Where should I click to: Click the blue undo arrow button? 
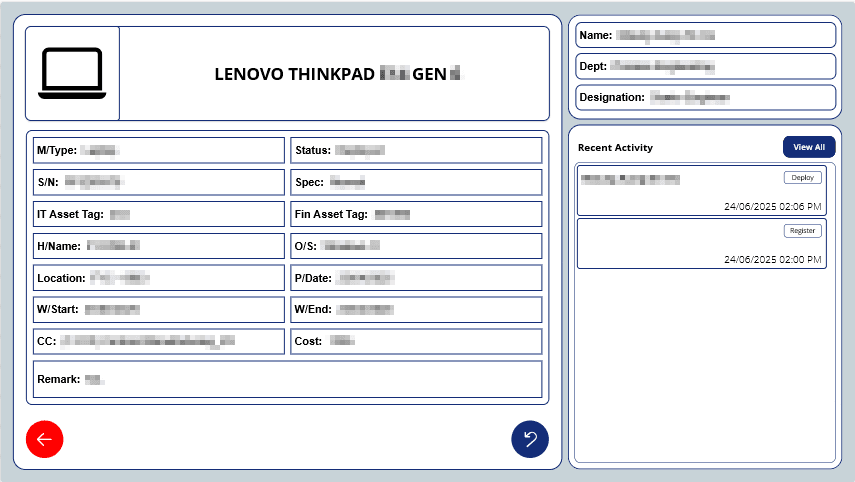tap(530, 439)
